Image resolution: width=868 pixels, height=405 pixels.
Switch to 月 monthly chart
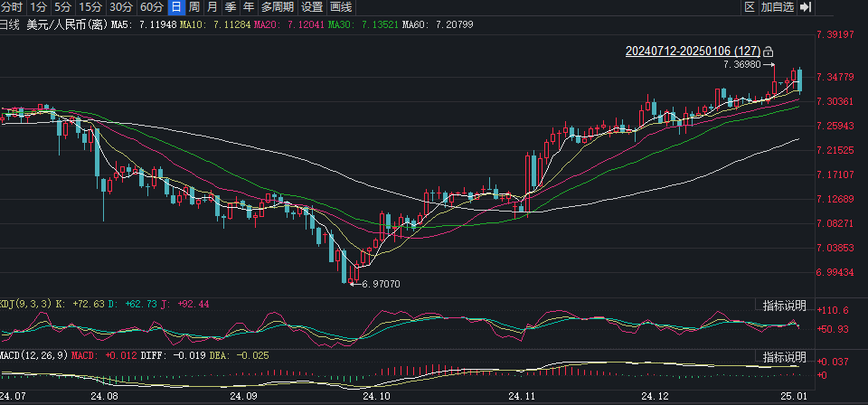212,7
